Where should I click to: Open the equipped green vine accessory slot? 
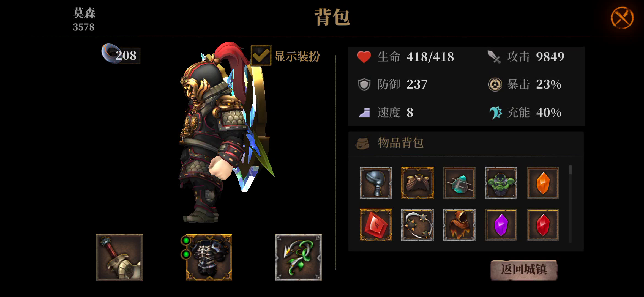298,257
